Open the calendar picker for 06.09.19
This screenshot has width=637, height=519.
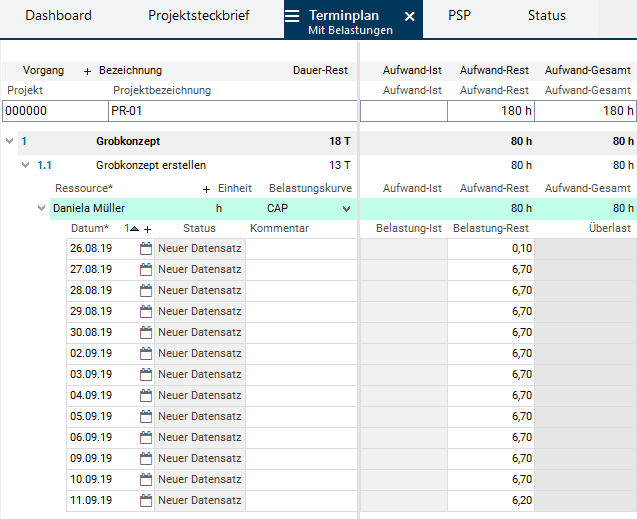click(146, 437)
